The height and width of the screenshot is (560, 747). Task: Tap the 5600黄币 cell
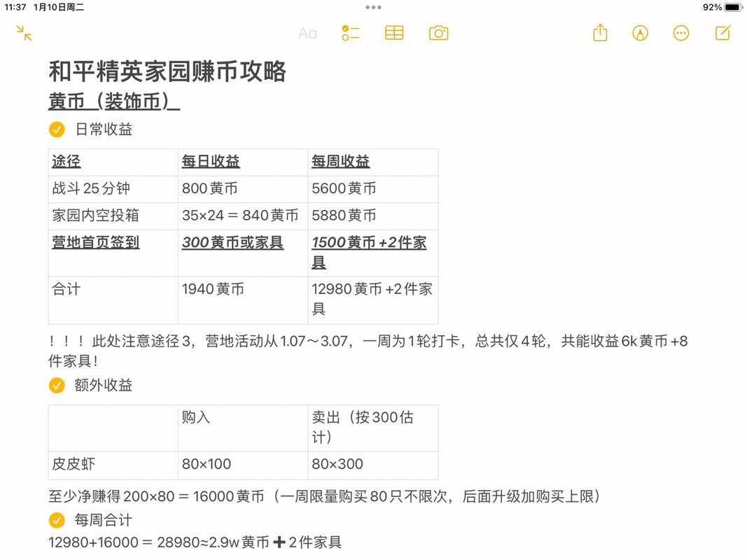[x=373, y=189]
